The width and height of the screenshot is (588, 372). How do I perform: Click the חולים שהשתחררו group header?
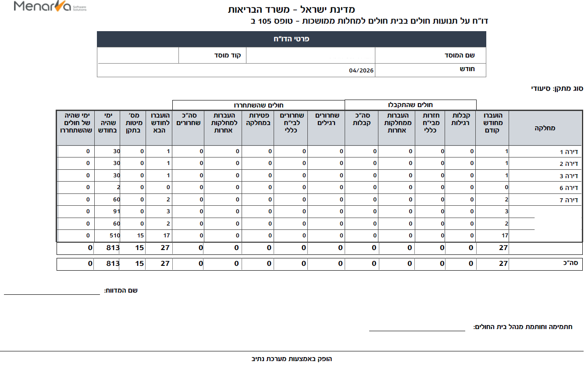(x=259, y=105)
